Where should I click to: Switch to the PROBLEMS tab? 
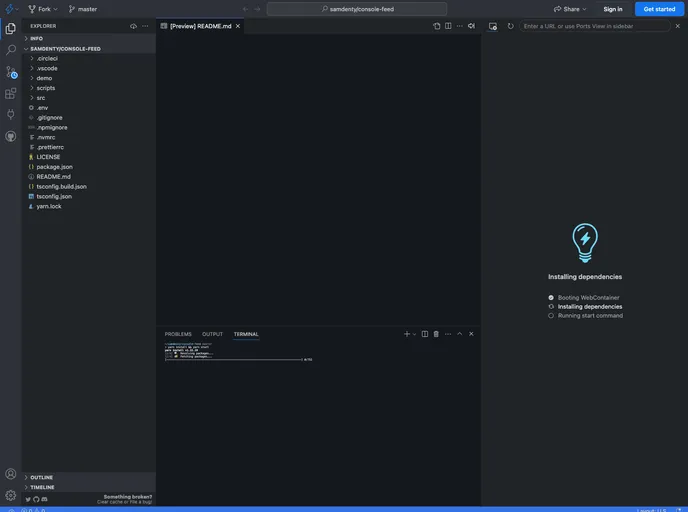coord(178,334)
